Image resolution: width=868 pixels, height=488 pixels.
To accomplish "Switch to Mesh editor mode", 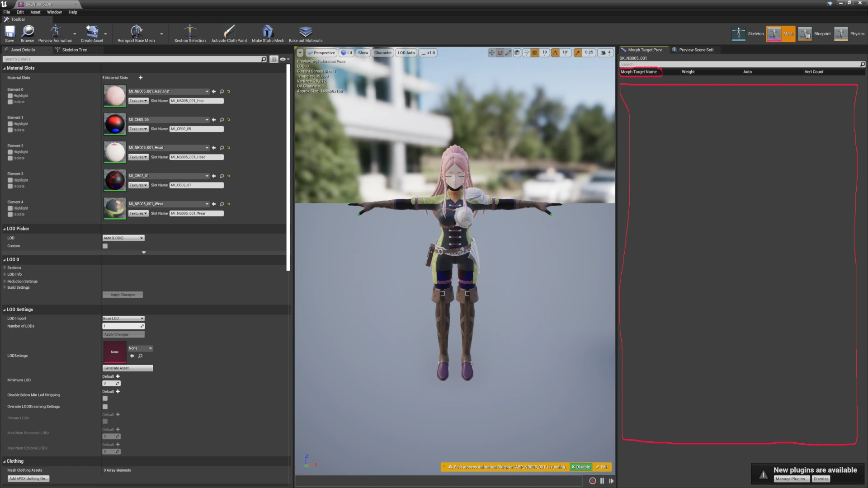I will (x=781, y=34).
